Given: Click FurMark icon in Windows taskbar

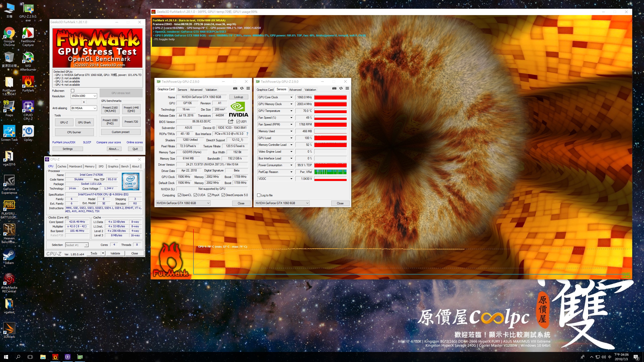Looking at the screenshot, I should pos(55,357).
